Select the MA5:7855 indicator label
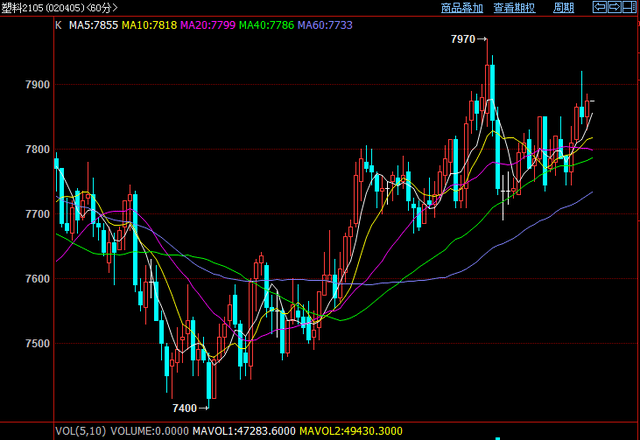 point(93,25)
